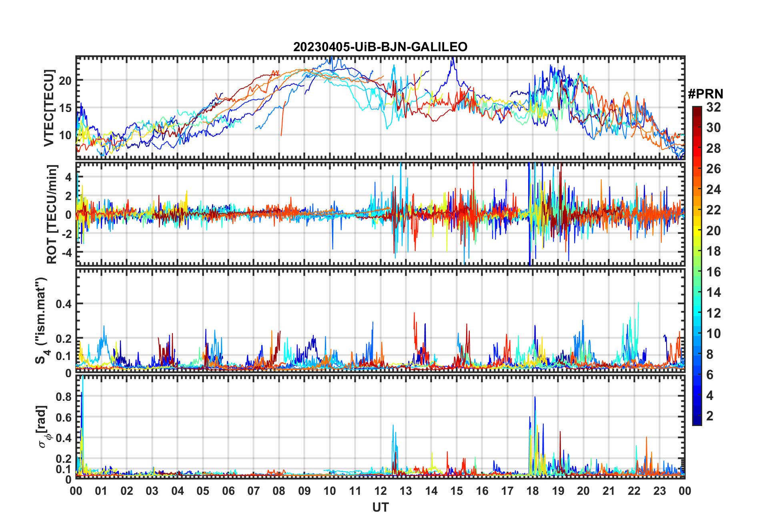Click x-axis tick label 02
Screen dimensions: 761x532
[x=127, y=491]
